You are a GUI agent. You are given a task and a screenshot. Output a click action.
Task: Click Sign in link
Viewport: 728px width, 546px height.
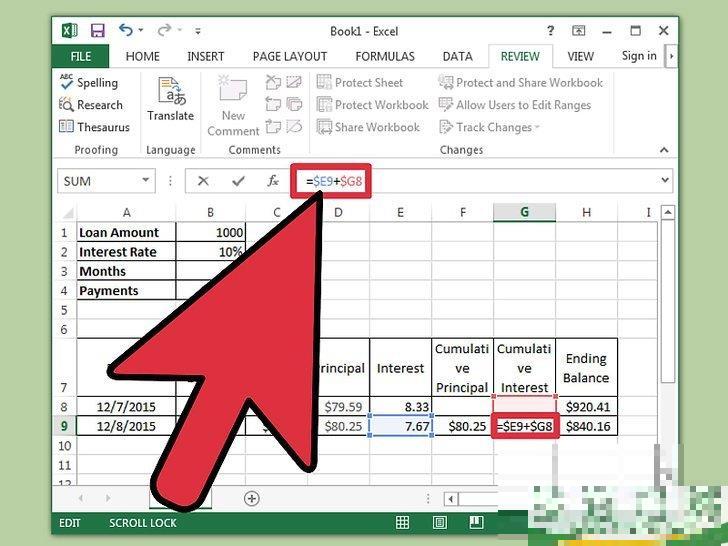click(639, 57)
